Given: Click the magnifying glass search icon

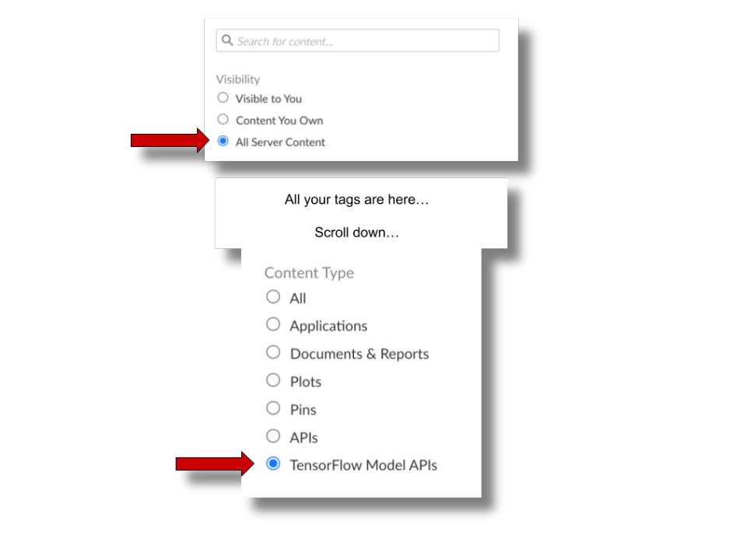Looking at the screenshot, I should point(227,40).
